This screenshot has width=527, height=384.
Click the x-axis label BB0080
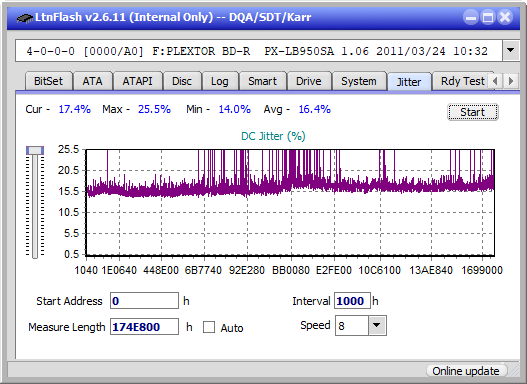(291, 270)
